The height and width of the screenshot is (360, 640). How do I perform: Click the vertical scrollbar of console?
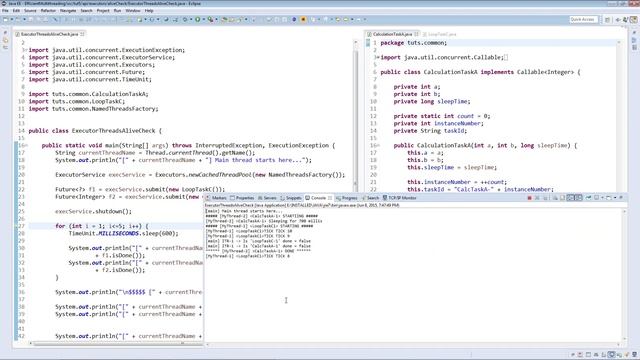pyautogui.click(x=624, y=276)
